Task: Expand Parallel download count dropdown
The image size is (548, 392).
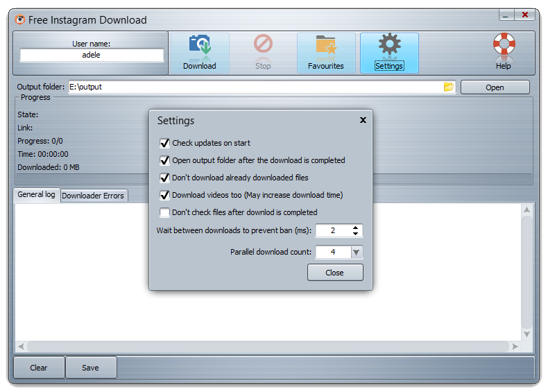Action: tap(356, 252)
